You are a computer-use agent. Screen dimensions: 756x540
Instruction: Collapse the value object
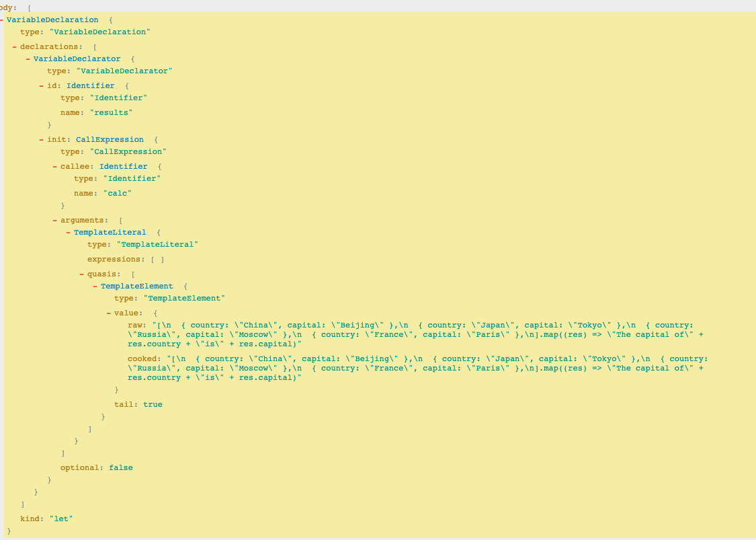(x=109, y=313)
